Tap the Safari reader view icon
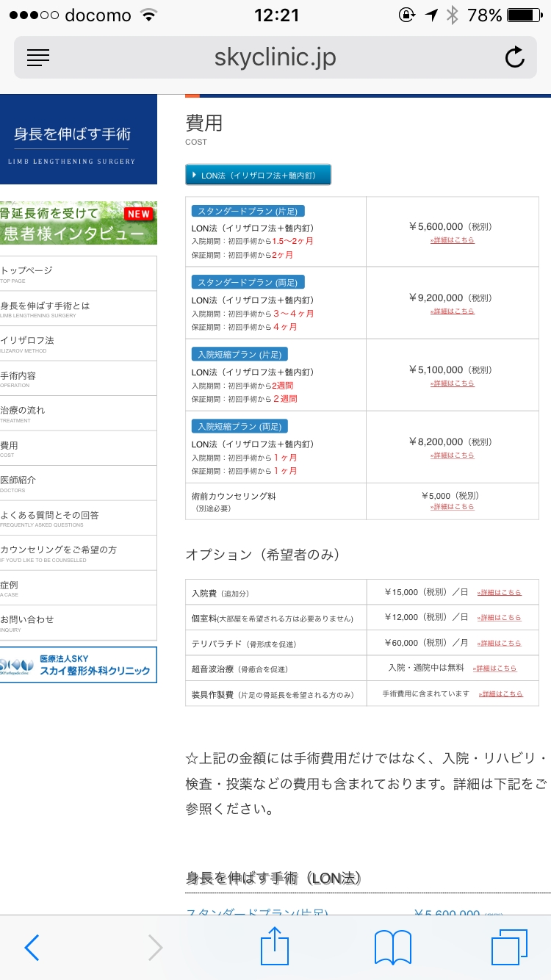The image size is (551, 980). click(37, 57)
